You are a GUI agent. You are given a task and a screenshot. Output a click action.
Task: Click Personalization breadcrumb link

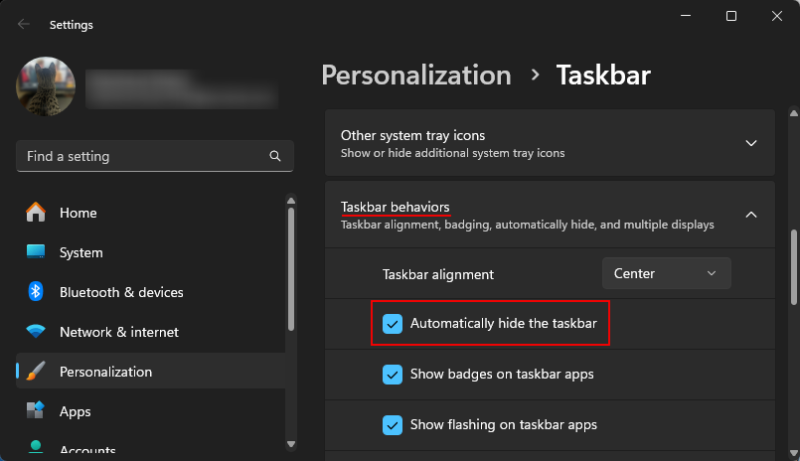click(416, 75)
